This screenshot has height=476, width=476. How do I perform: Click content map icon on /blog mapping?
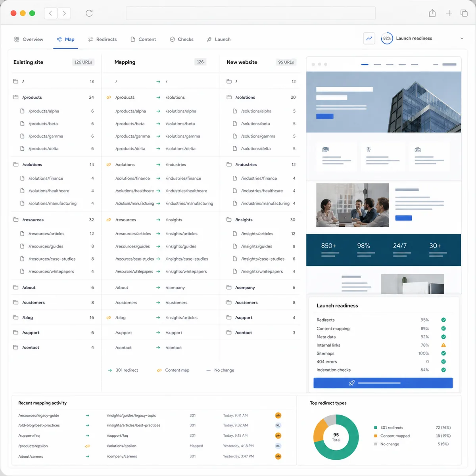109,318
